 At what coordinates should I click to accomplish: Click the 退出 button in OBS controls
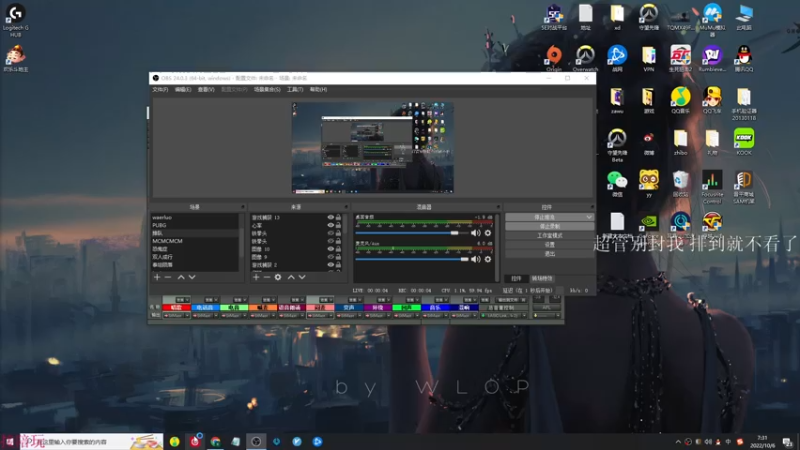coord(549,254)
